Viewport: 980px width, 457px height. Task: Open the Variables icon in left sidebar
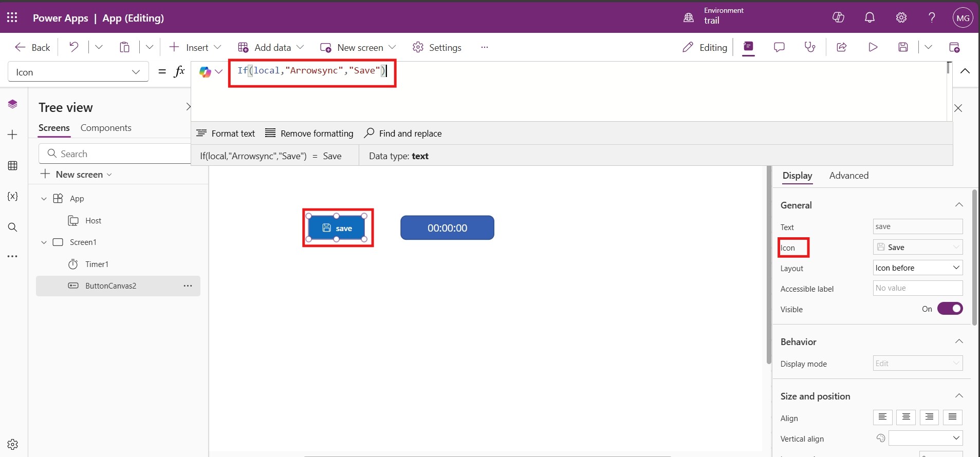[13, 197]
